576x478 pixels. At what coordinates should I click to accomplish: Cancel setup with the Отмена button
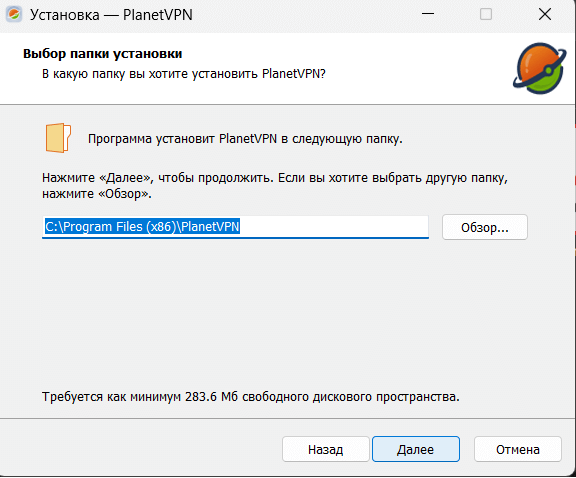[518, 449]
